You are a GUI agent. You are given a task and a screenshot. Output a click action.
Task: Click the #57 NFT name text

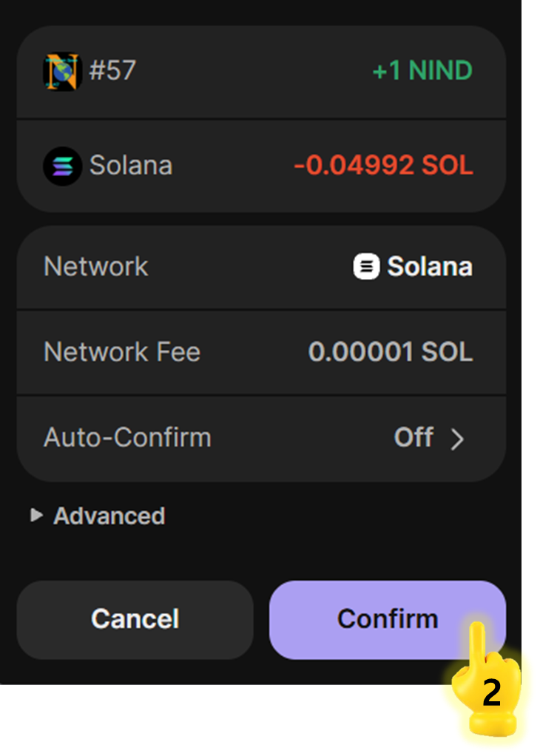click(112, 71)
